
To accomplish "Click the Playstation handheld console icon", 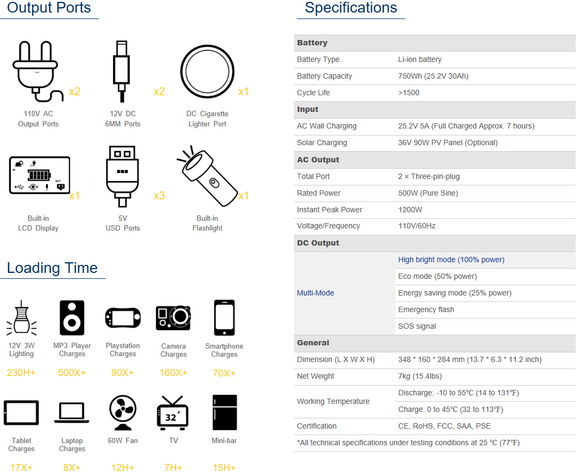I will [x=123, y=318].
